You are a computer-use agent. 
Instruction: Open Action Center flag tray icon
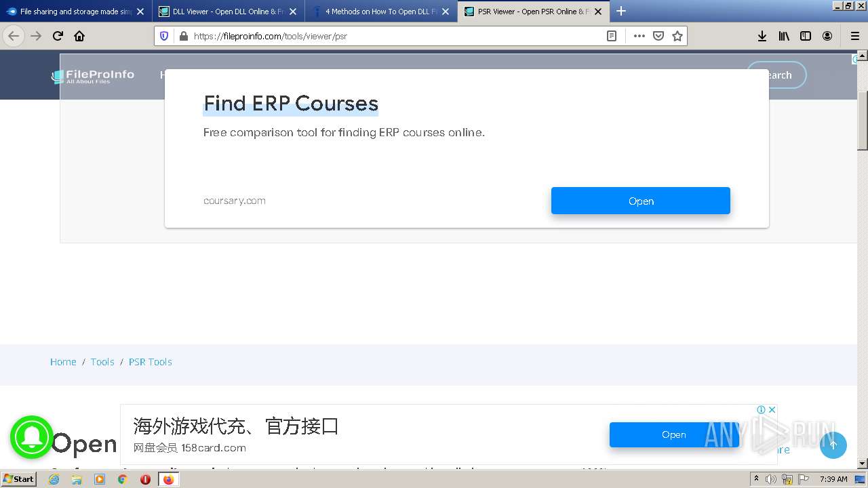pyautogui.click(x=803, y=479)
